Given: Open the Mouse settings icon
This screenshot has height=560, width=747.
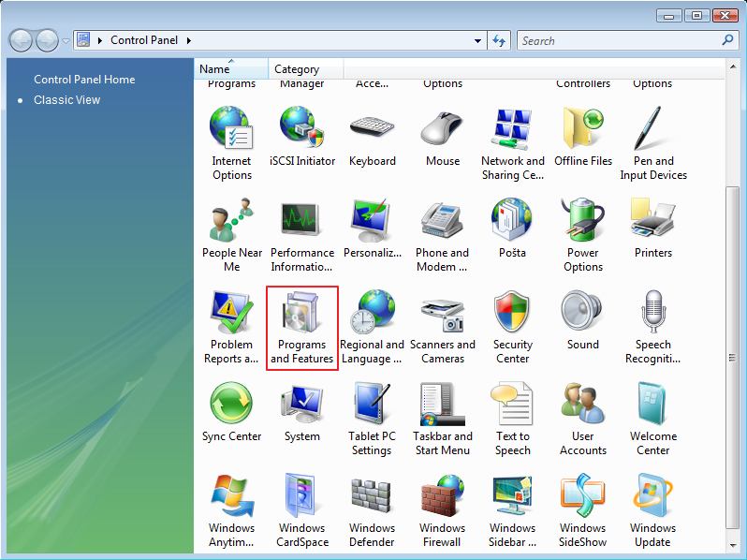Looking at the screenshot, I should pyautogui.click(x=442, y=130).
